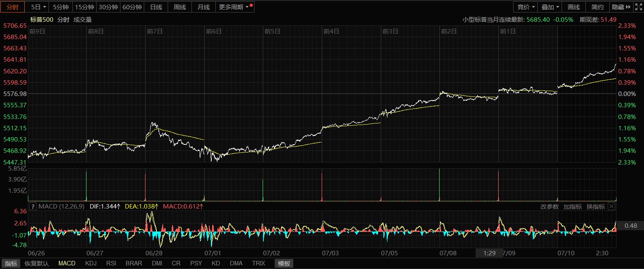The height and width of the screenshot is (269, 644).
Task: Click the 成交量 label in chart header
Action: [82, 19]
